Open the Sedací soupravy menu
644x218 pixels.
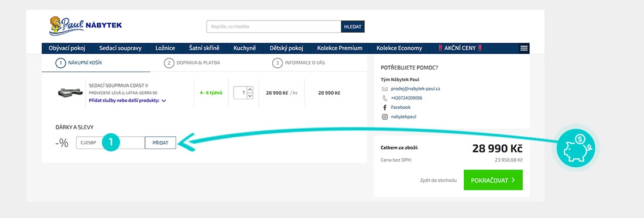click(x=121, y=49)
